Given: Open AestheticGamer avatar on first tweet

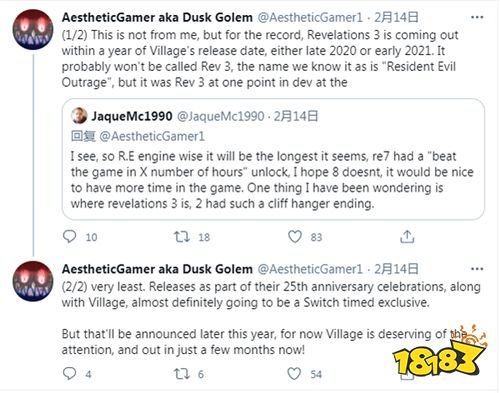Looking at the screenshot, I should (33, 29).
